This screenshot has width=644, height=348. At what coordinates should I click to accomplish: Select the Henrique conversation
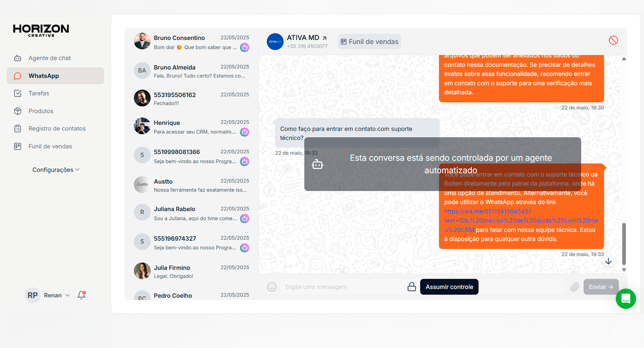192,127
